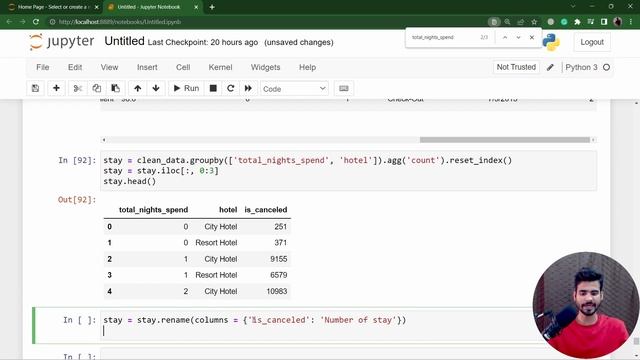
Task: Open the side panel icon in browser toolbar
Action: 604,22
